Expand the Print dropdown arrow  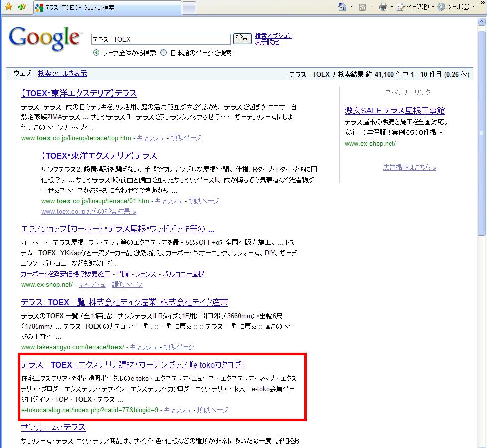point(392,7)
